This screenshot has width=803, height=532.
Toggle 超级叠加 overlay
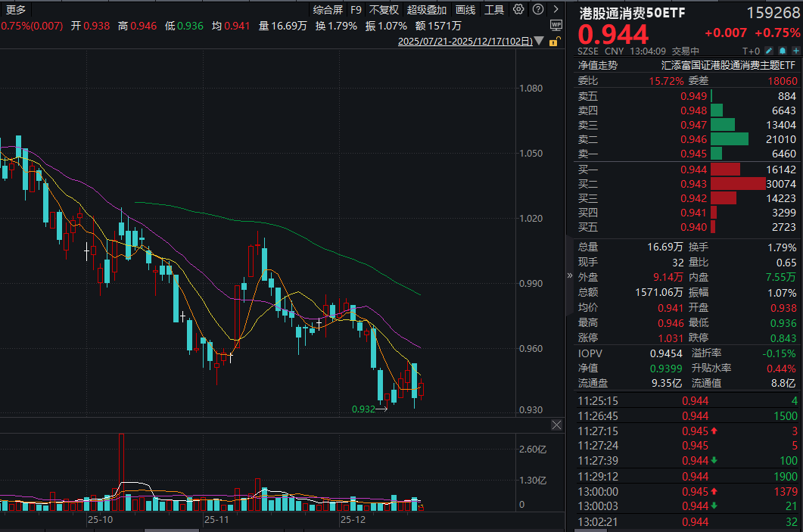[426, 10]
